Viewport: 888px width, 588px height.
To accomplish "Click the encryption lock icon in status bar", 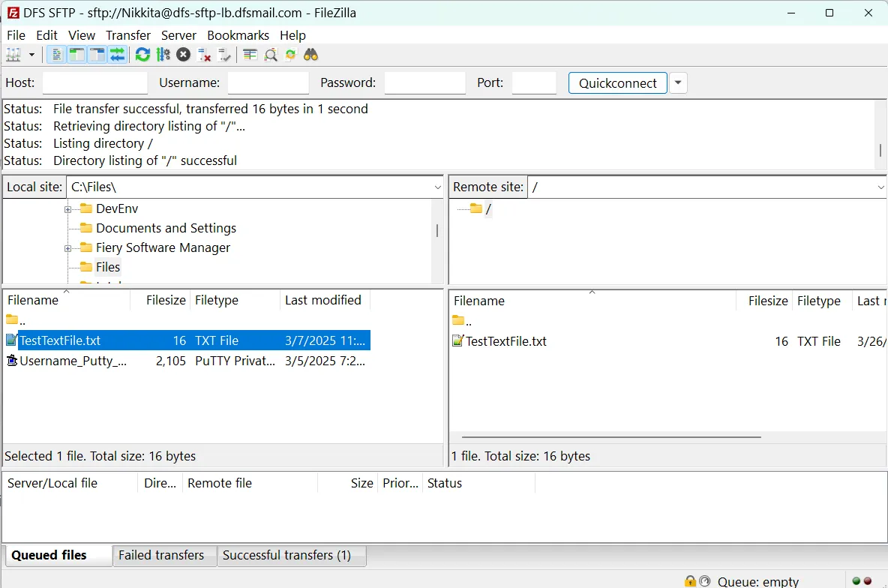I will click(690, 581).
